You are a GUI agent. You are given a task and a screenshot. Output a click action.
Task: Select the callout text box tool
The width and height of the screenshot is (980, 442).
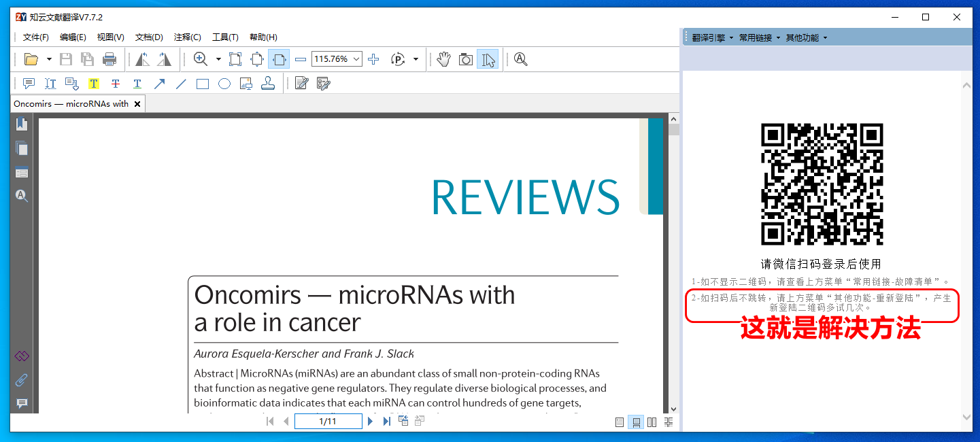pyautogui.click(x=72, y=84)
